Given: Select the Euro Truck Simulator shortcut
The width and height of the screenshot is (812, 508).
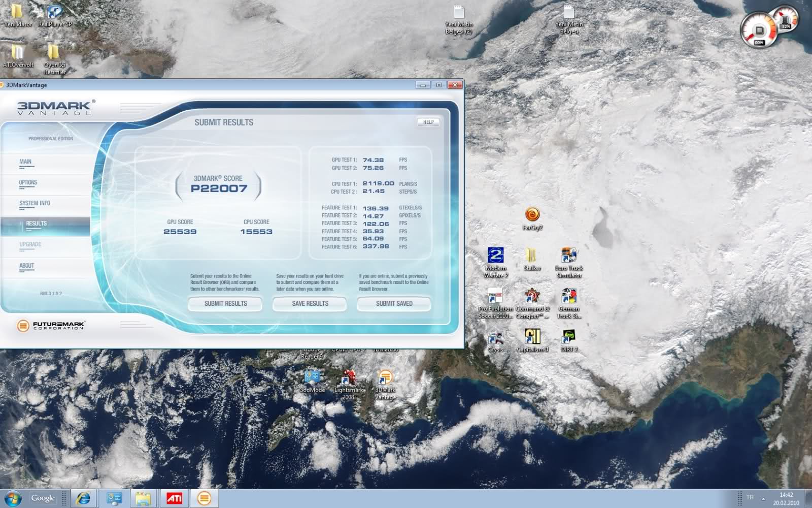Looking at the screenshot, I should (x=569, y=262).
